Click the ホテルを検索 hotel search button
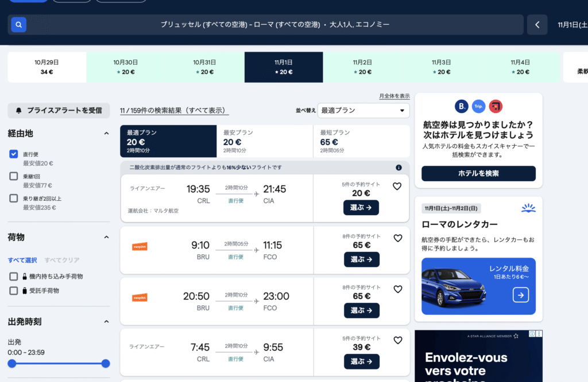The width and height of the screenshot is (588, 382). pos(478,173)
